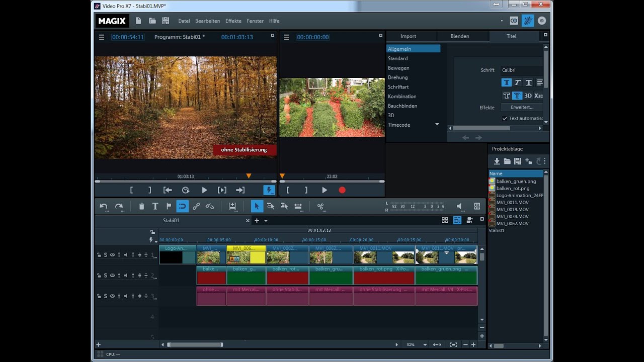Switch to the Import tab
The height and width of the screenshot is (362, 644).
pos(408,36)
